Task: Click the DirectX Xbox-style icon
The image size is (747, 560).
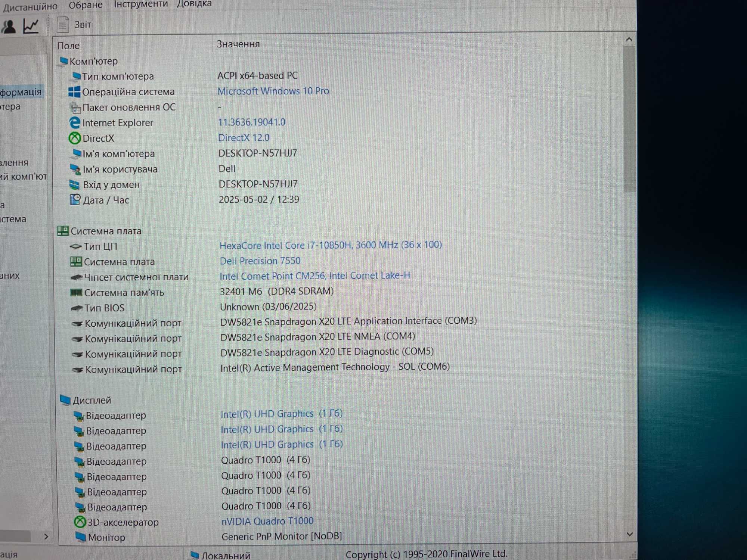Action: (x=75, y=139)
